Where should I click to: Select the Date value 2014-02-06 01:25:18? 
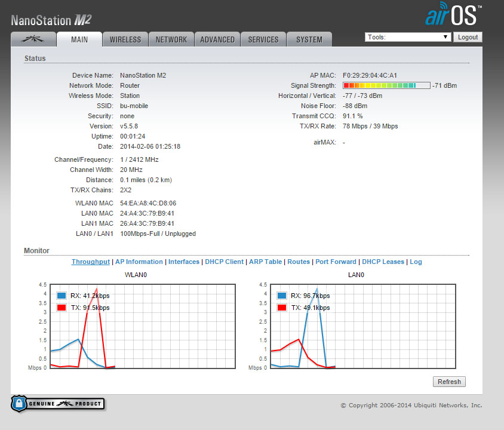[x=150, y=146]
